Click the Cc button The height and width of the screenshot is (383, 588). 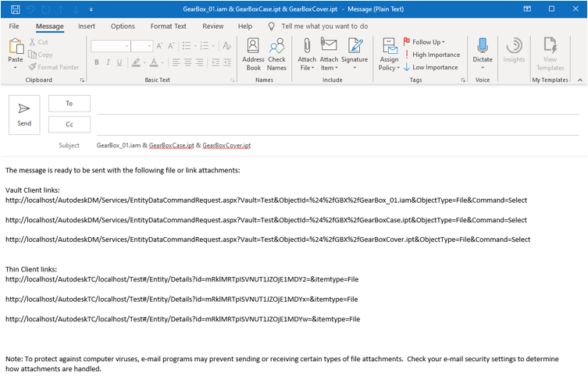pos(69,125)
